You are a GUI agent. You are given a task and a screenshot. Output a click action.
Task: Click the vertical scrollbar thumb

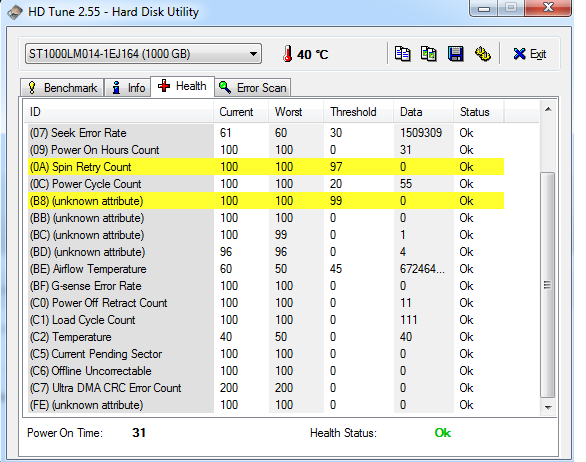pyautogui.click(x=548, y=286)
